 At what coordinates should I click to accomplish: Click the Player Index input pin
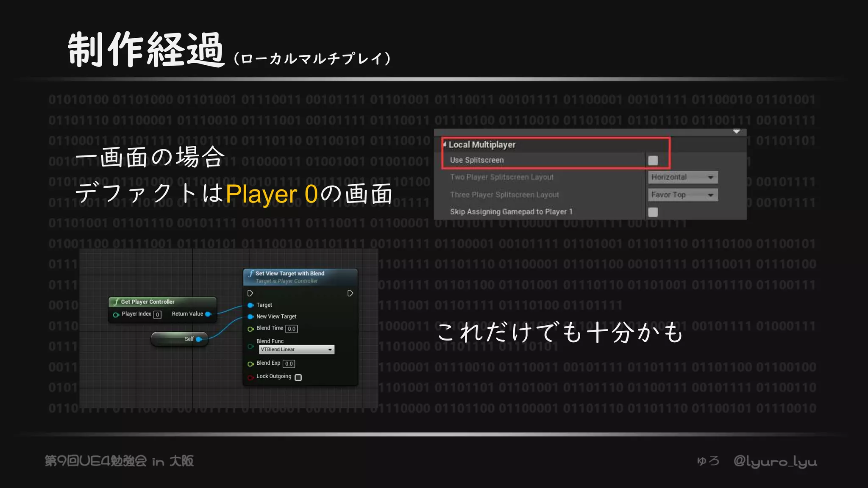tap(116, 315)
